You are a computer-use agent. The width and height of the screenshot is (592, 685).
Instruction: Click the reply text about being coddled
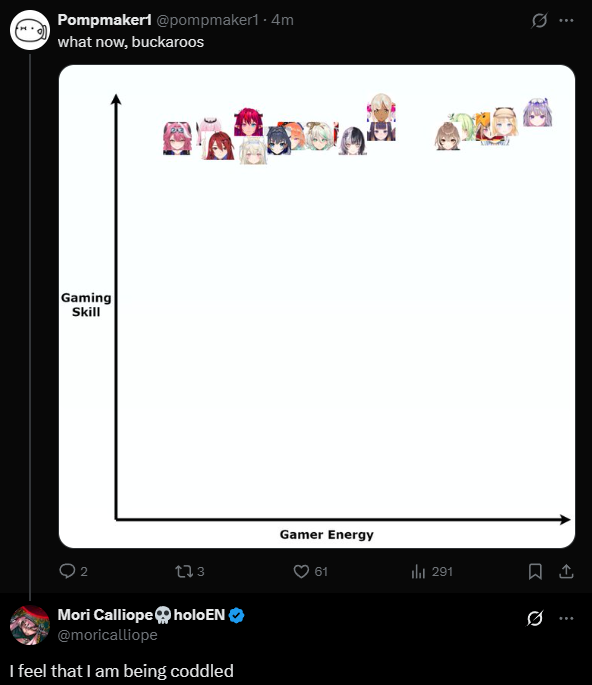click(121, 671)
